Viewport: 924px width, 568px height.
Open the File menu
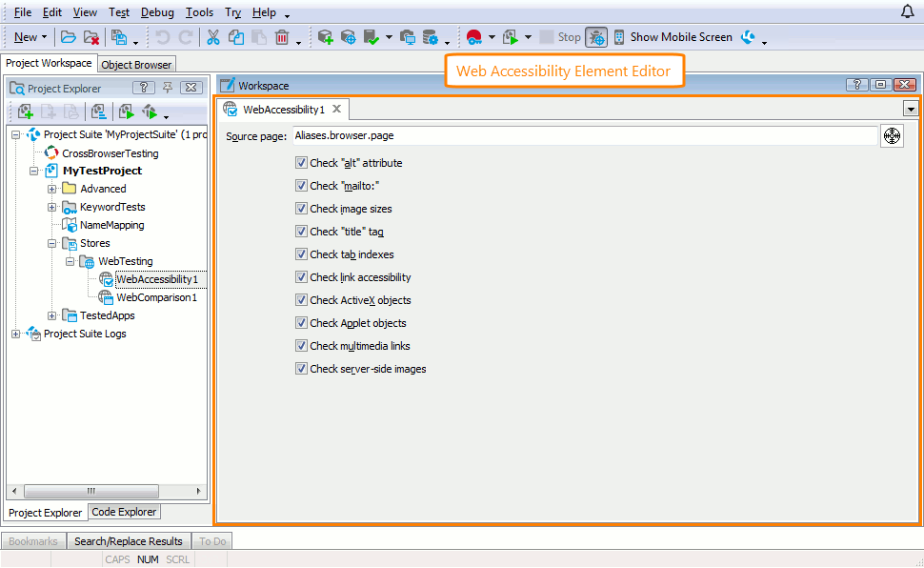click(x=23, y=12)
